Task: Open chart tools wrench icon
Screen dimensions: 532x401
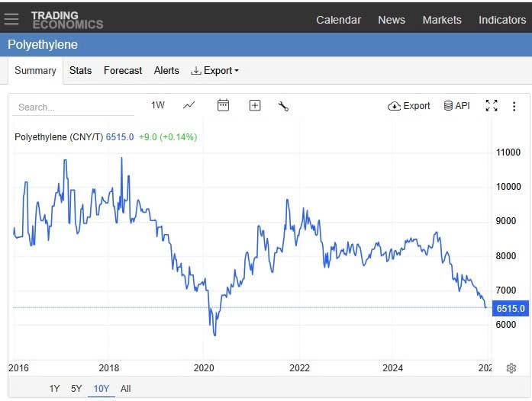Action: [x=283, y=106]
